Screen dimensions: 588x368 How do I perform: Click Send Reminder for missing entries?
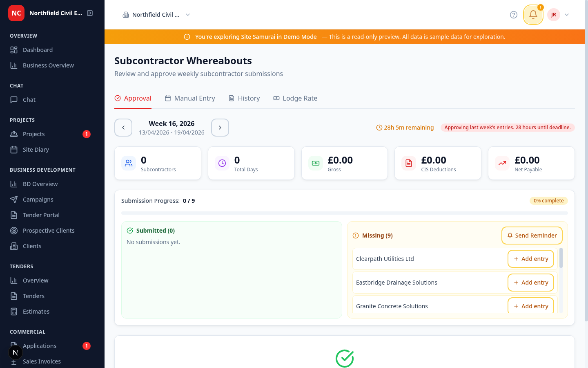532,235
